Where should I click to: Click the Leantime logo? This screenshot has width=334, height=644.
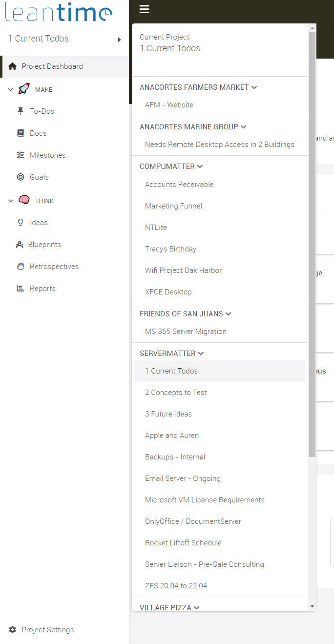click(x=58, y=12)
